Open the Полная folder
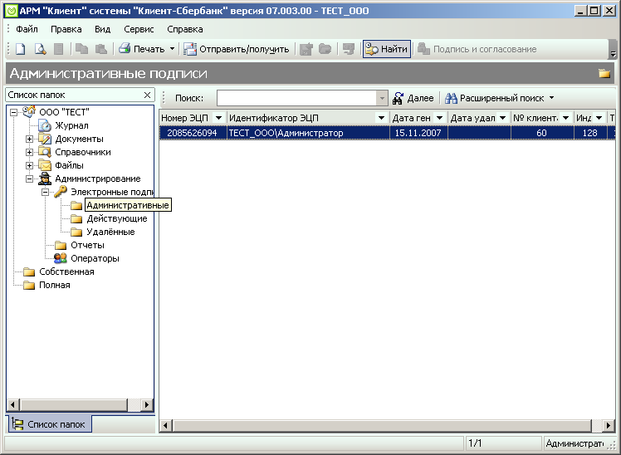Screen dimensions: 621x455 coord(55,285)
